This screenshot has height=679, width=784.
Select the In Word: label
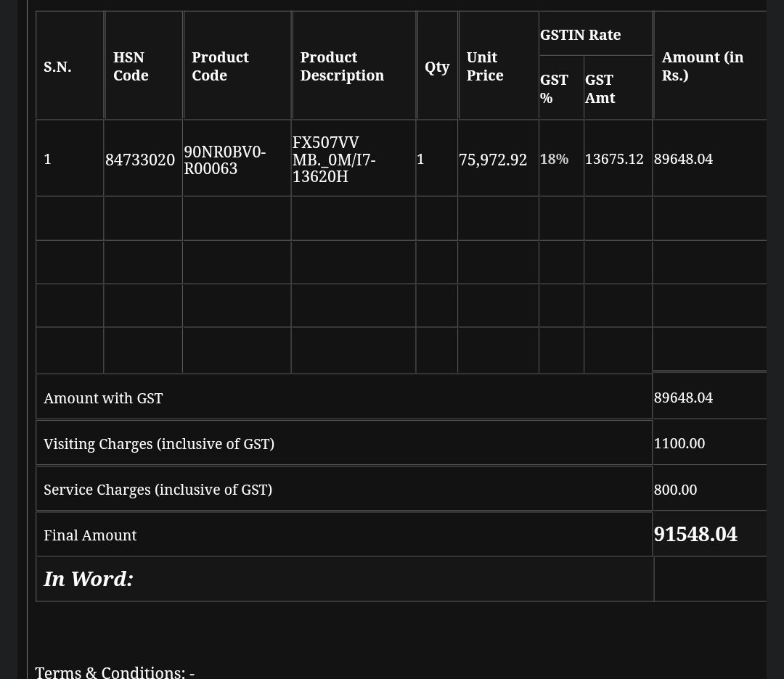coord(89,579)
